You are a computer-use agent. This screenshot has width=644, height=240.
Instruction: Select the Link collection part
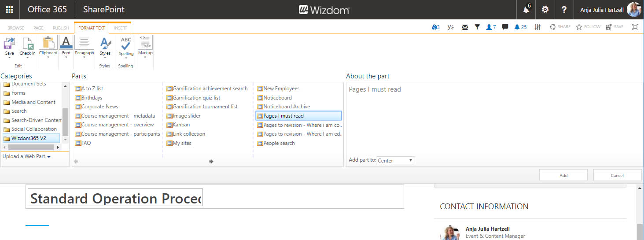pos(186,134)
